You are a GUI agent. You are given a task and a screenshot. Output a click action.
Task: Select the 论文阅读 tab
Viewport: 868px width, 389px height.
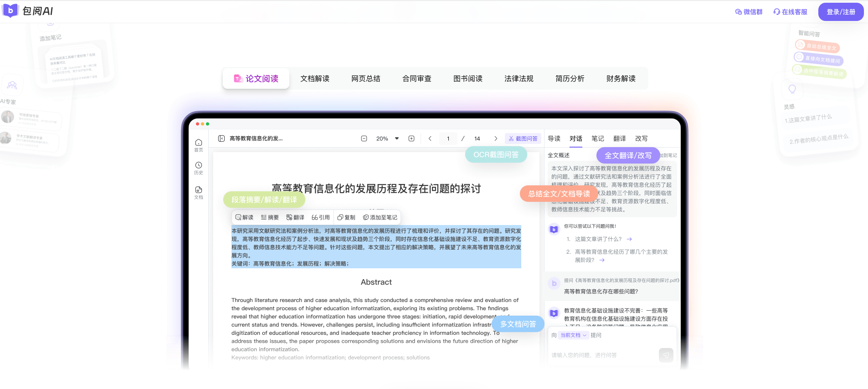[x=256, y=78]
